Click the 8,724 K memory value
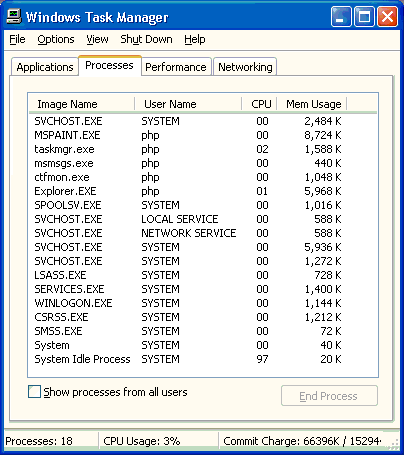The image size is (404, 455). pyautogui.click(x=323, y=135)
